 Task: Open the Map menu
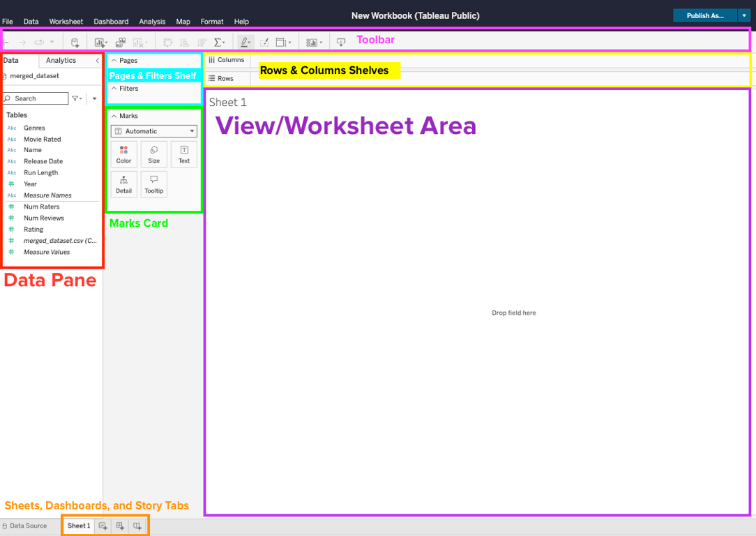[183, 22]
